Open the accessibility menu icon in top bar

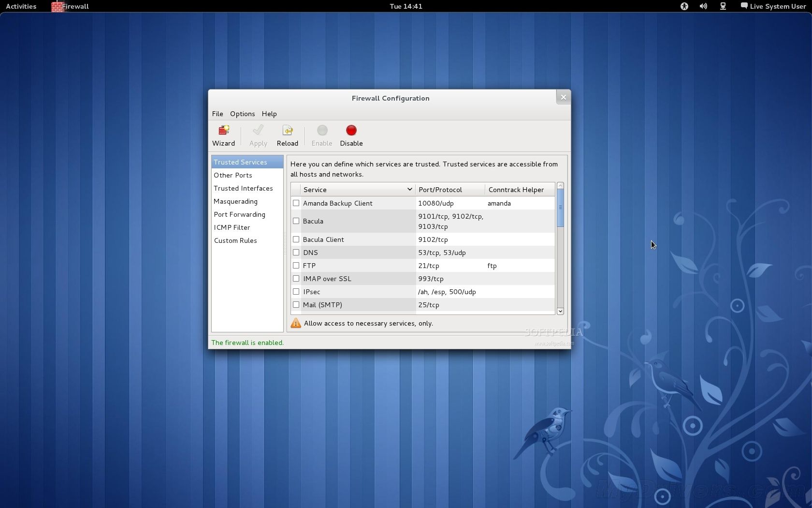[x=684, y=6]
